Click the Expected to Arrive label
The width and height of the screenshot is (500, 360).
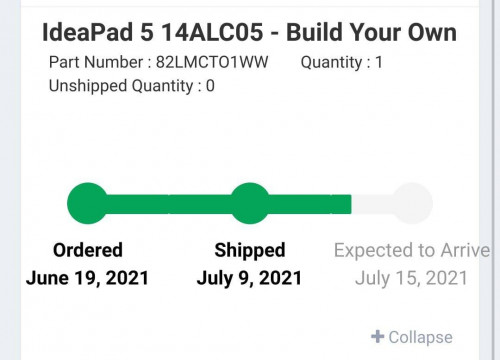(412, 250)
